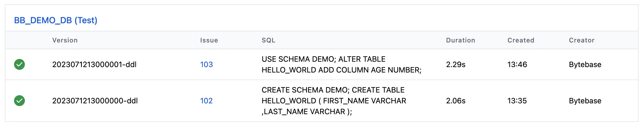Click the 2.29s duration value
This screenshot has height=125, width=644.
click(x=455, y=64)
